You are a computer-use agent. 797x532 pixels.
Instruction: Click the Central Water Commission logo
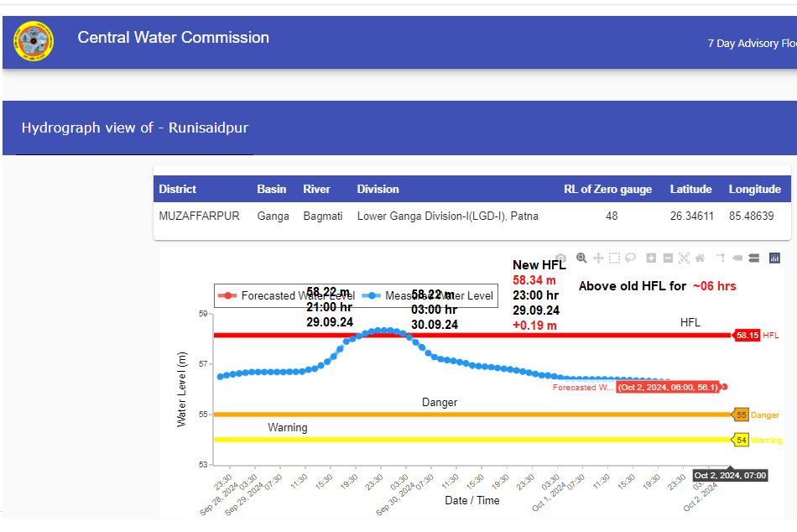[34, 41]
